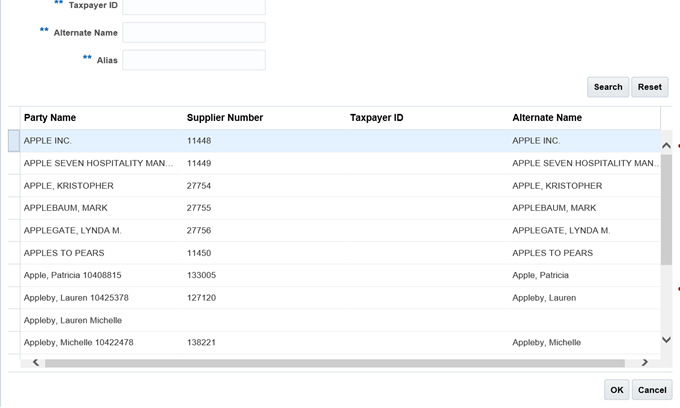Click the Search button
The width and height of the screenshot is (680, 408).
point(607,87)
